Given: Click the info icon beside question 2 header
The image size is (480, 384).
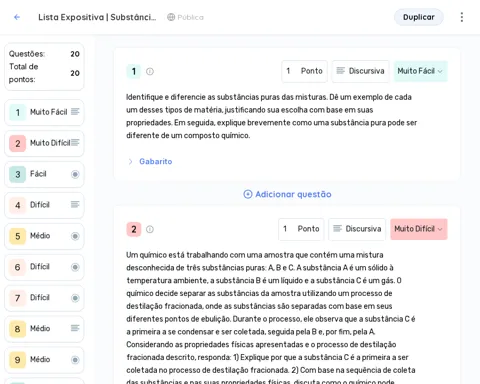Looking at the screenshot, I should click(150, 229).
